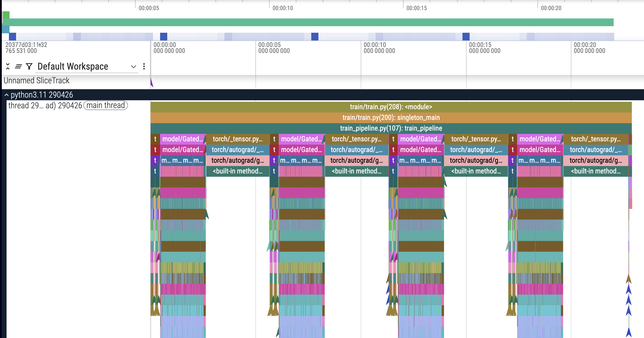Click the second torch/autograd/_ teal slice
644x338 pixels.
356,150
